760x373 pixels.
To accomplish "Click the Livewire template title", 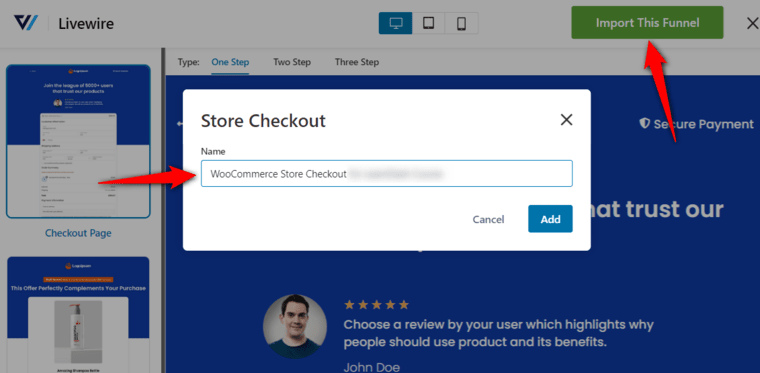I will coord(86,23).
